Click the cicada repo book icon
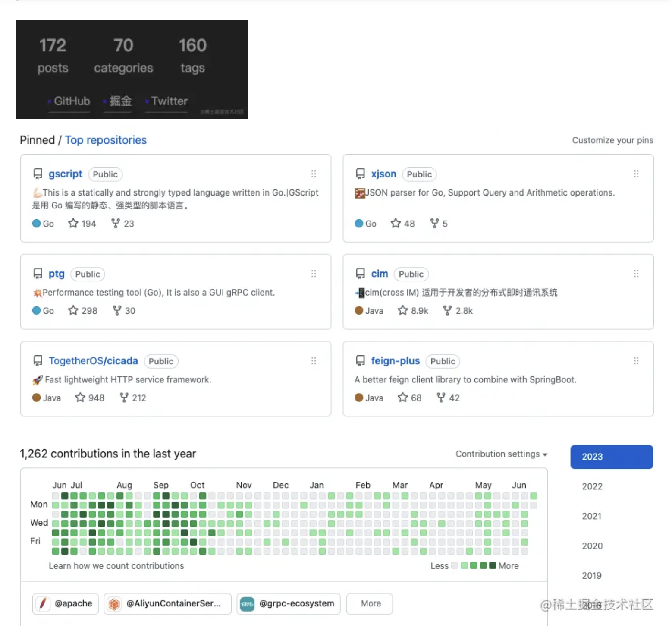The image size is (672, 631). (x=38, y=361)
